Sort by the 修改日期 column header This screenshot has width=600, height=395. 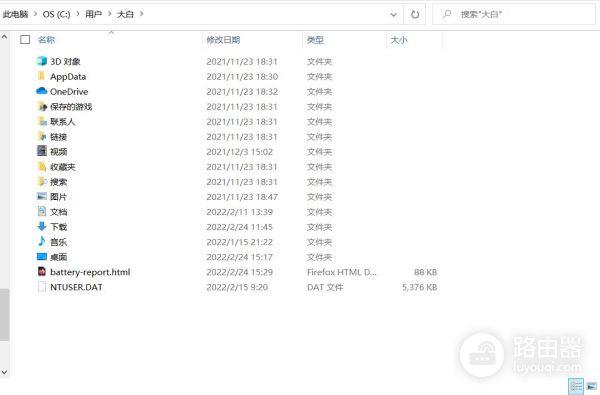223,40
